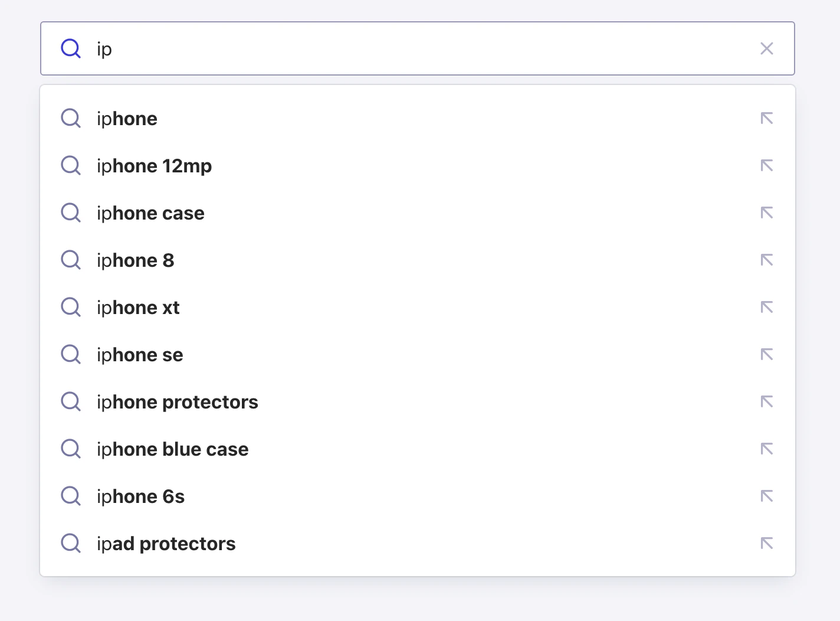Select the "iphone protectors" suggestion
Viewport: 840px width, 621px height.
(178, 401)
